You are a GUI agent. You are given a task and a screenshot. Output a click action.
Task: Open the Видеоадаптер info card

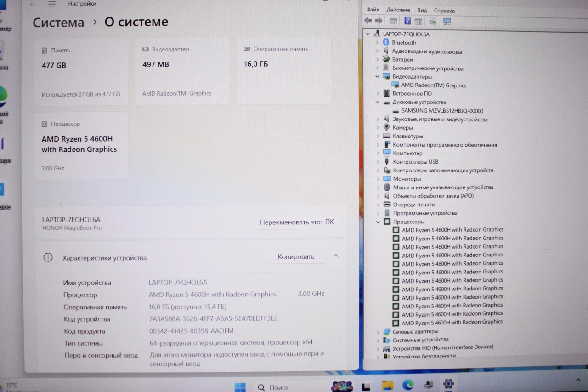click(182, 72)
